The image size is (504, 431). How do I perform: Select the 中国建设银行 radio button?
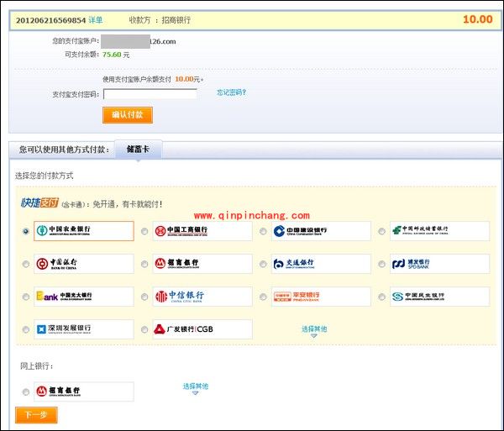click(x=263, y=231)
